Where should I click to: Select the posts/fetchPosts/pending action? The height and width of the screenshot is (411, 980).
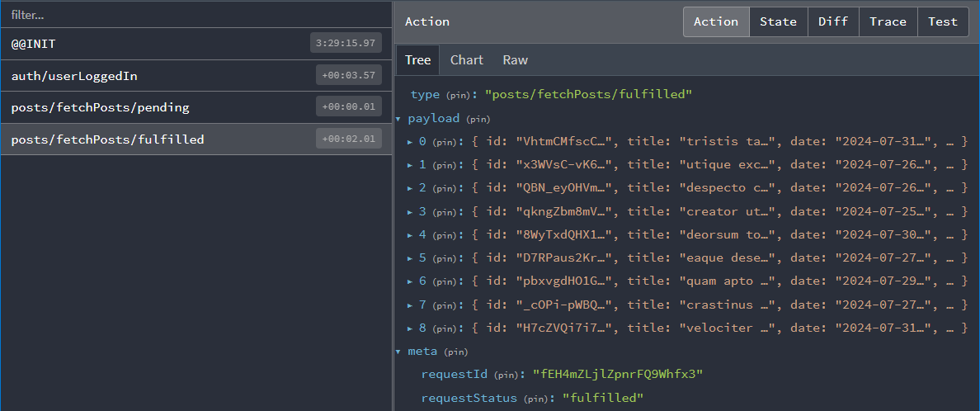(157, 107)
